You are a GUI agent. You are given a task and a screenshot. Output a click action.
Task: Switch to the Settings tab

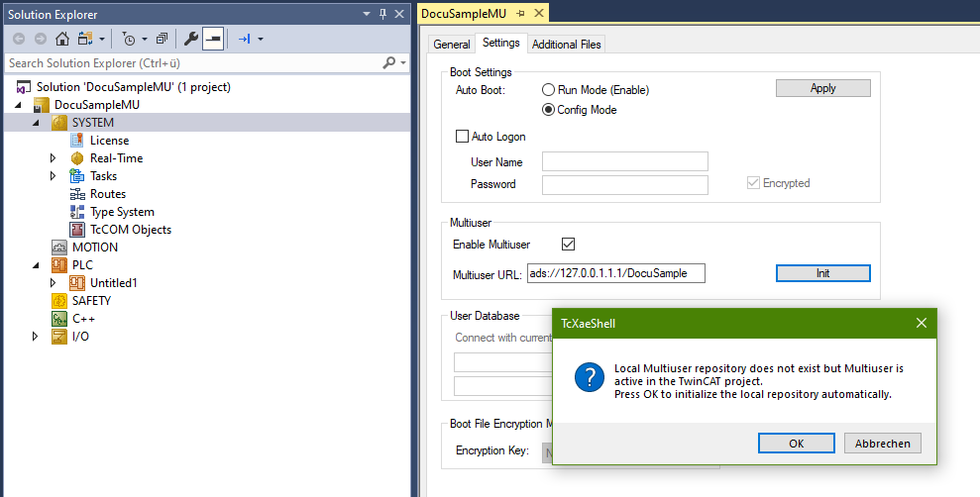(x=501, y=43)
